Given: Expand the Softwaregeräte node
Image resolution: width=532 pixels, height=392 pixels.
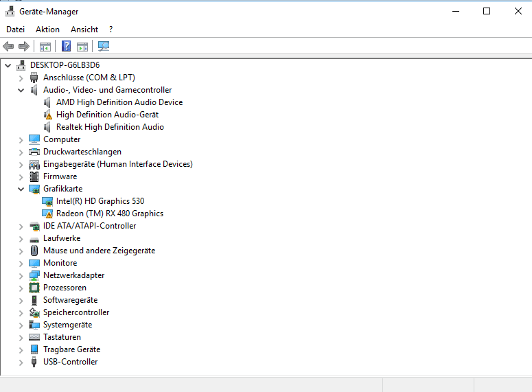Looking at the screenshot, I should (21, 301).
